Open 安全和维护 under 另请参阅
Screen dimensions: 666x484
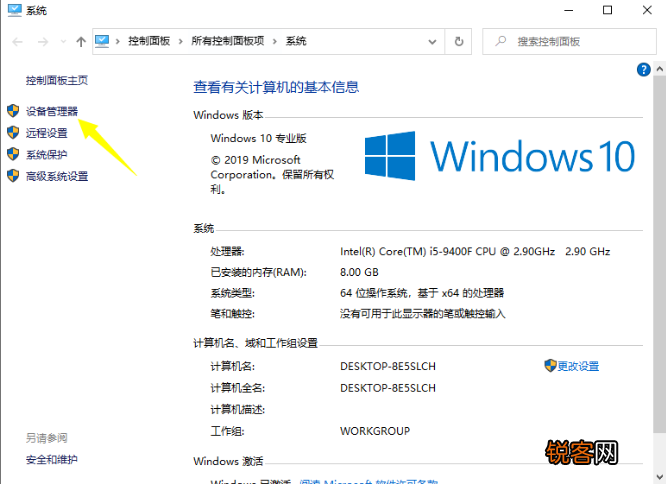point(52,459)
